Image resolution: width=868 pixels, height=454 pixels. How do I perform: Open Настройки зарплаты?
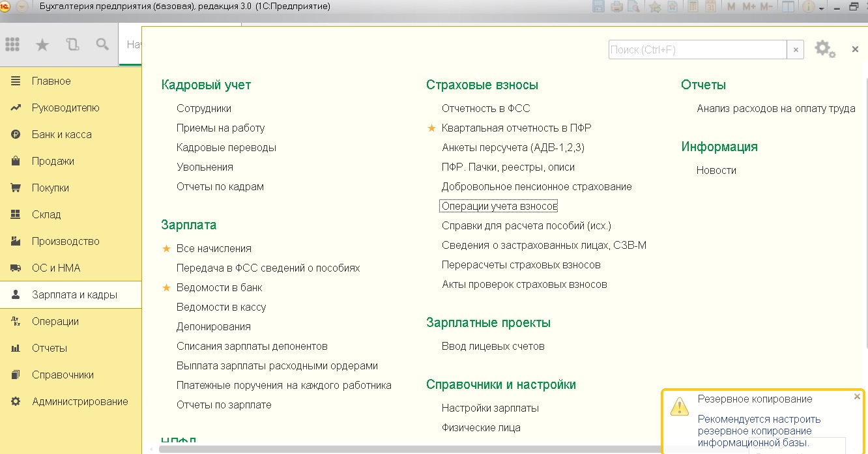click(x=490, y=408)
